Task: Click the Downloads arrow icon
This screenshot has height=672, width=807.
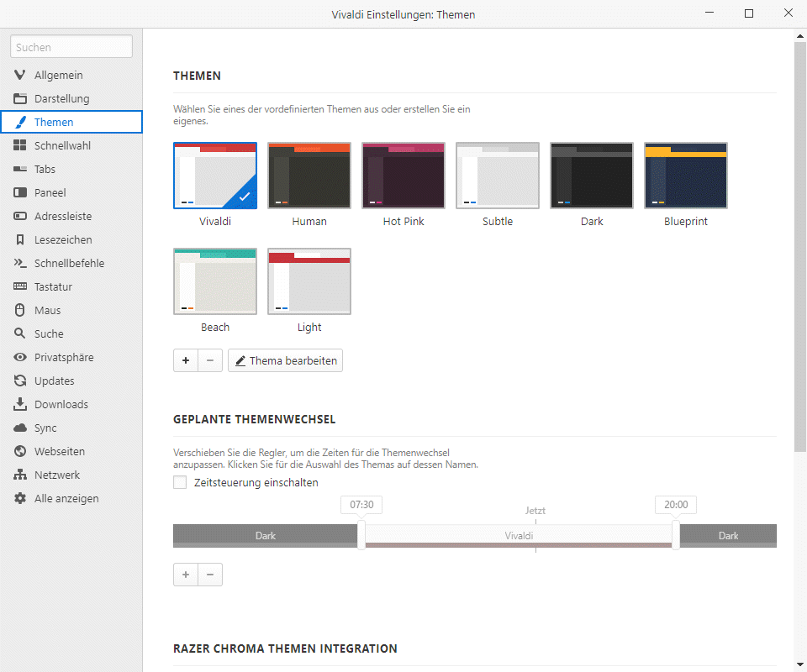Action: pos(20,404)
